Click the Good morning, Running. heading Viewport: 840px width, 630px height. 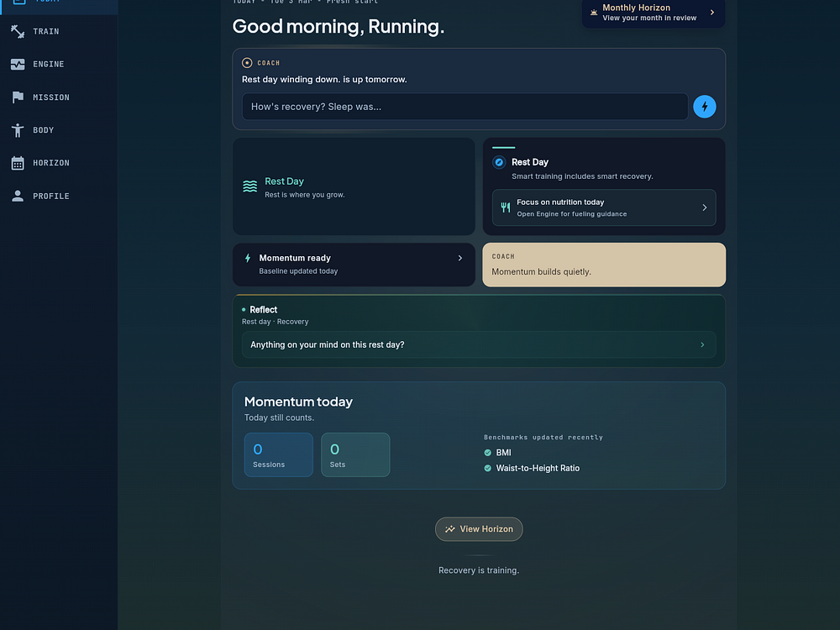tap(338, 26)
